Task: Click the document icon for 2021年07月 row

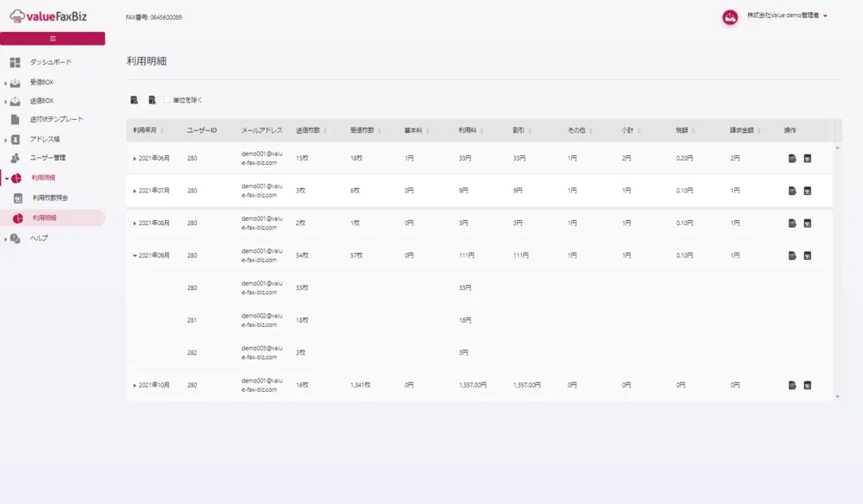Action: pyautogui.click(x=792, y=191)
